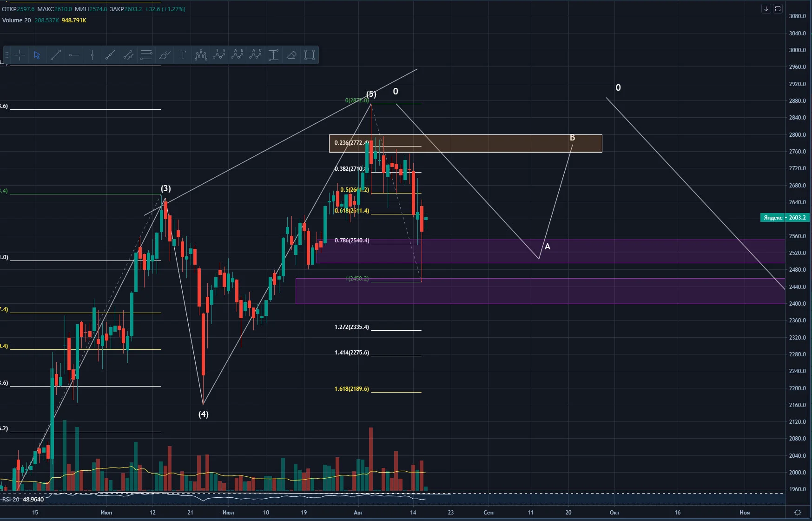The image size is (812, 521).
Task: Pick the Elliott impulse wave 1-5 tool
Action: pyautogui.click(x=219, y=55)
